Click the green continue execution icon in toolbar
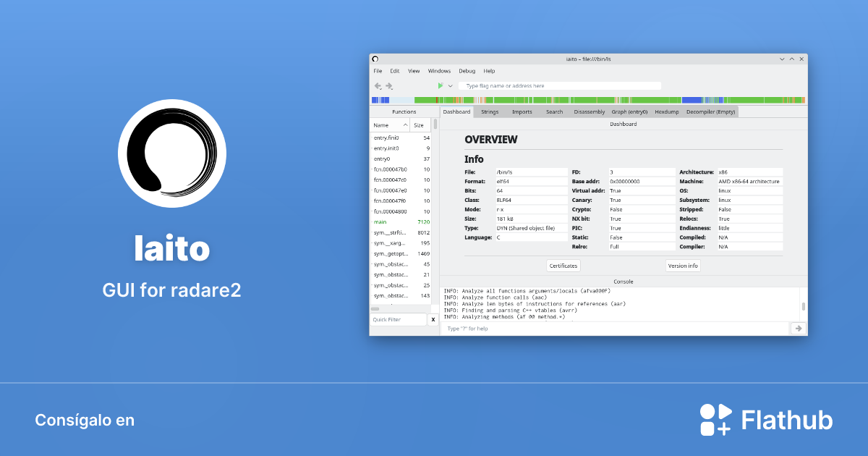The image size is (868, 456). (x=440, y=85)
